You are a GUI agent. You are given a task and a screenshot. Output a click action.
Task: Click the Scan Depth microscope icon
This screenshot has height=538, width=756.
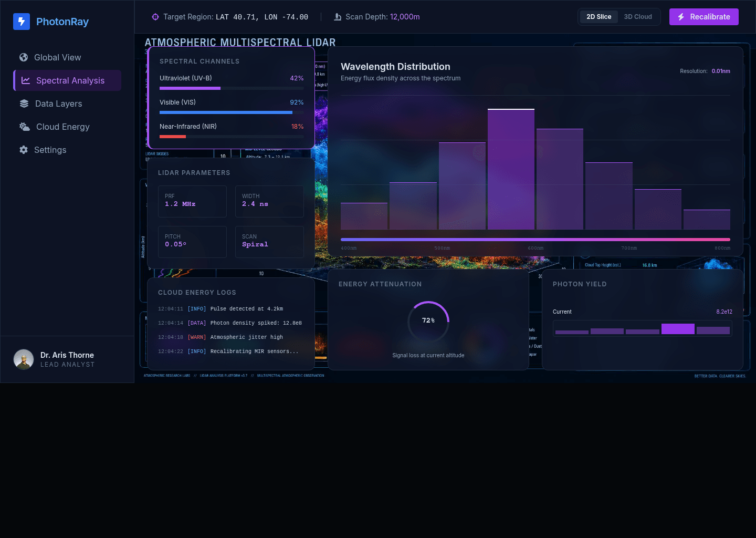click(338, 17)
